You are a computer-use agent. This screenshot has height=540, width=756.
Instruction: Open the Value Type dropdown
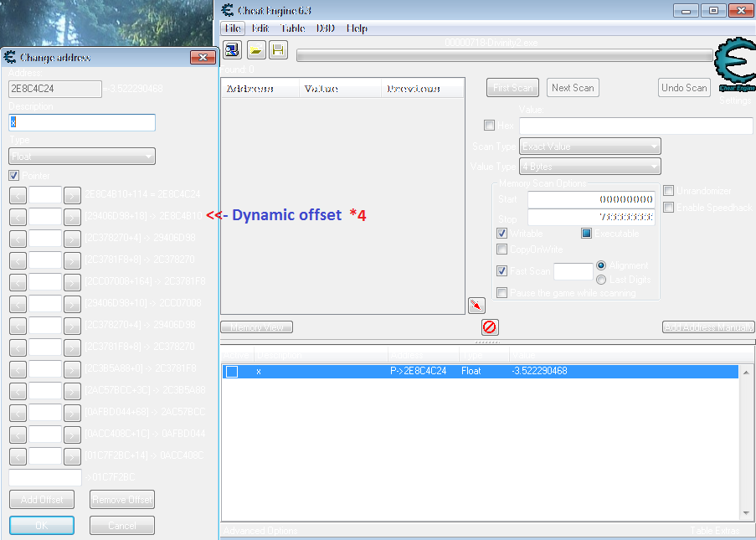pos(589,167)
